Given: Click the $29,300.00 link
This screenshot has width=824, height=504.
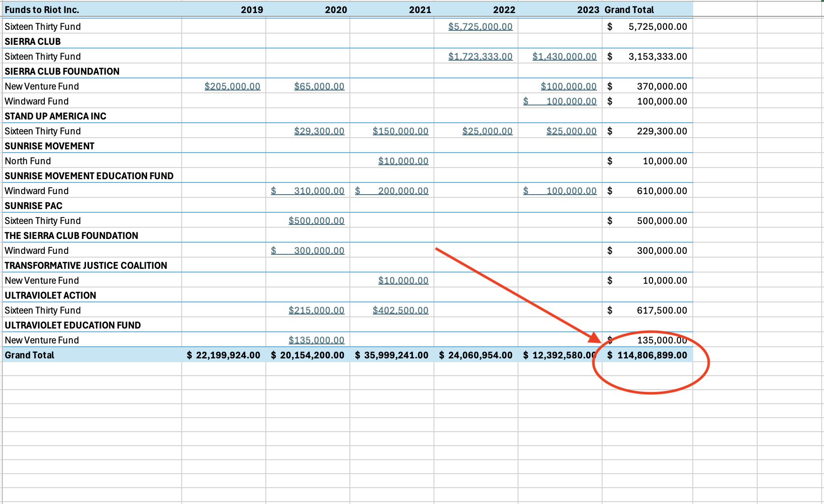Looking at the screenshot, I should (x=319, y=131).
